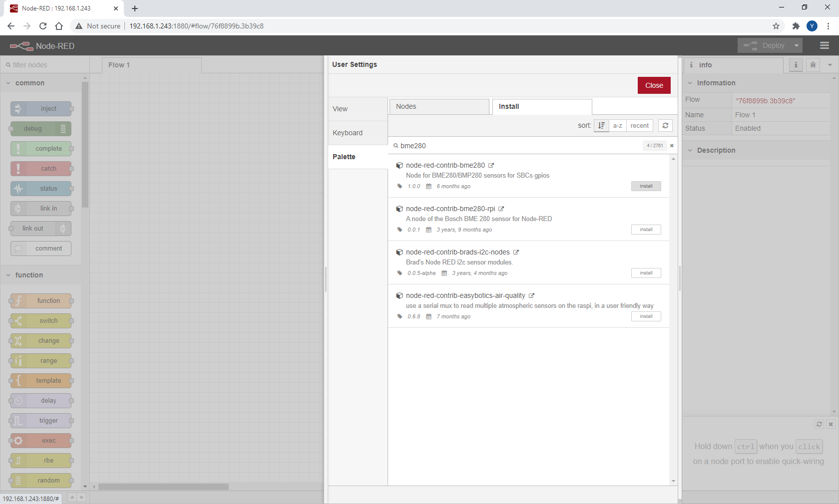This screenshot has width=839, height=504.
Task: Install node-red-contrib-bme280 version 1.0.0
Action: point(646,186)
